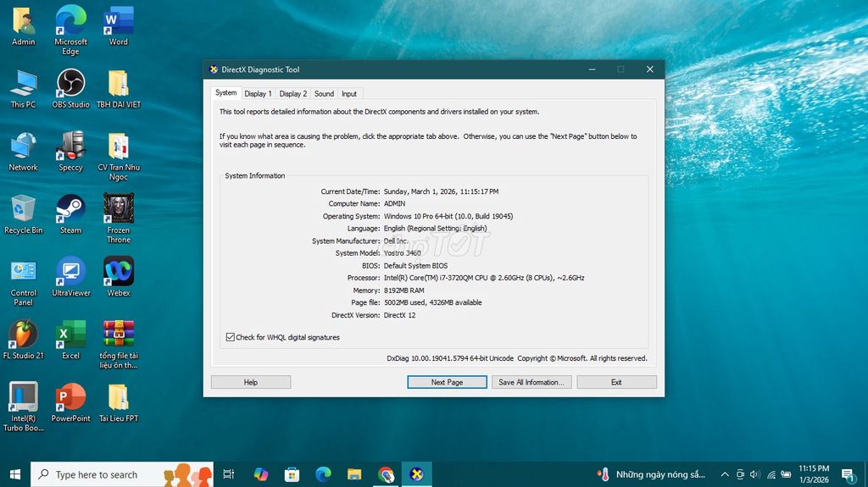This screenshot has height=487, width=868.
Task: Open Microsoft Edge desktop shortcut
Action: tap(71, 30)
